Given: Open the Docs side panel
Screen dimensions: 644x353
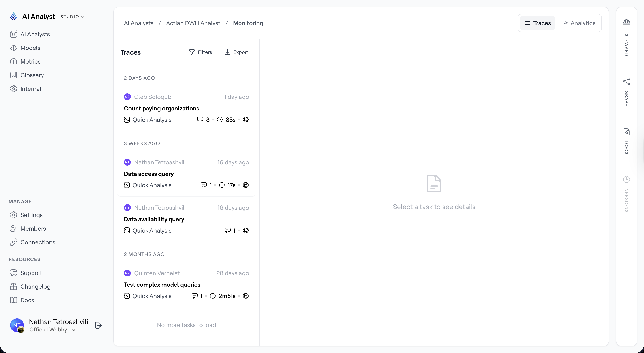Looking at the screenshot, I should [x=626, y=132].
